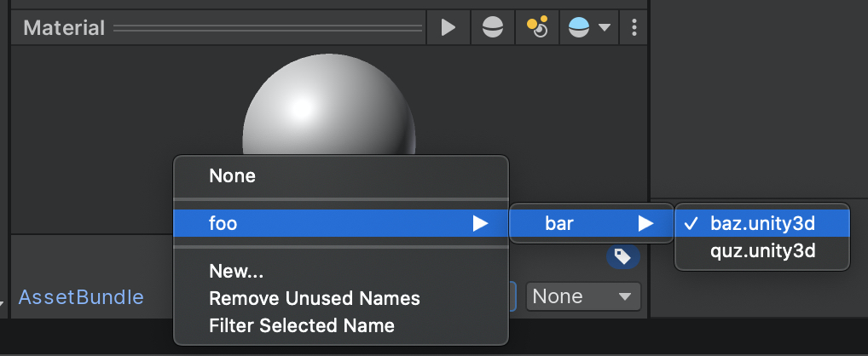Play the material preview animation
The width and height of the screenshot is (868, 356).
448,27
